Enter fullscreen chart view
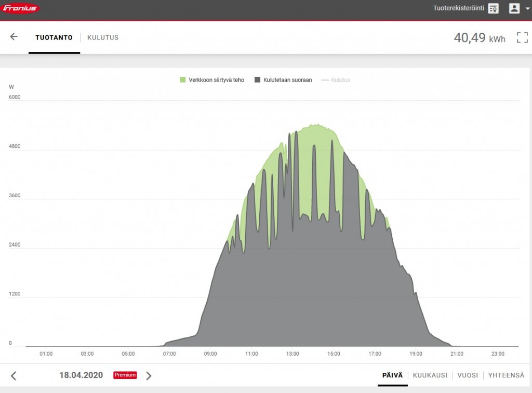 coord(522,37)
